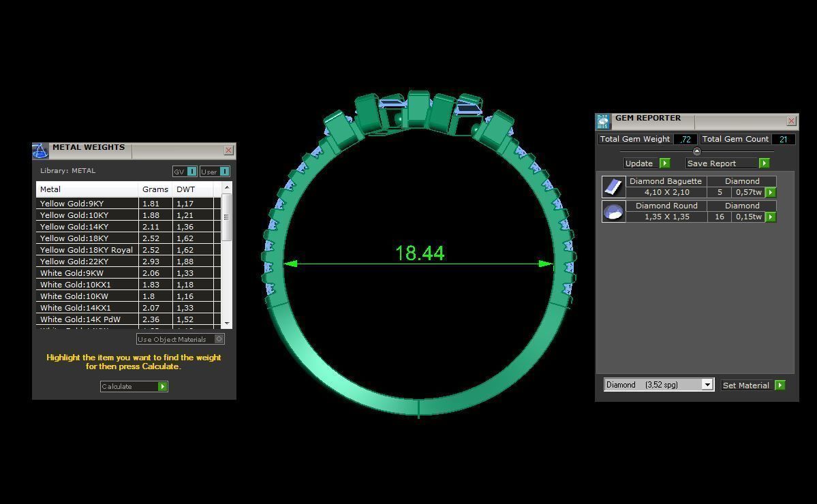
Task: Select the Yellow Gold:18KY Royal row
Action: click(128, 250)
